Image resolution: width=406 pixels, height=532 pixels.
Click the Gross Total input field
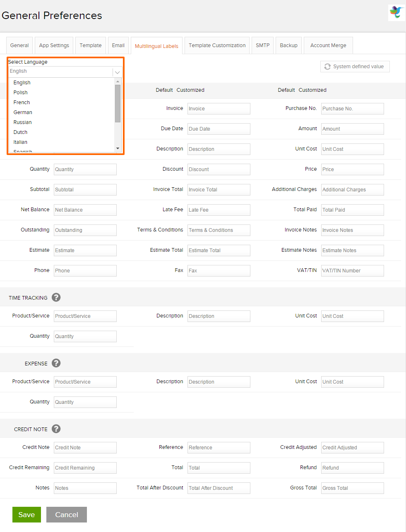click(353, 488)
